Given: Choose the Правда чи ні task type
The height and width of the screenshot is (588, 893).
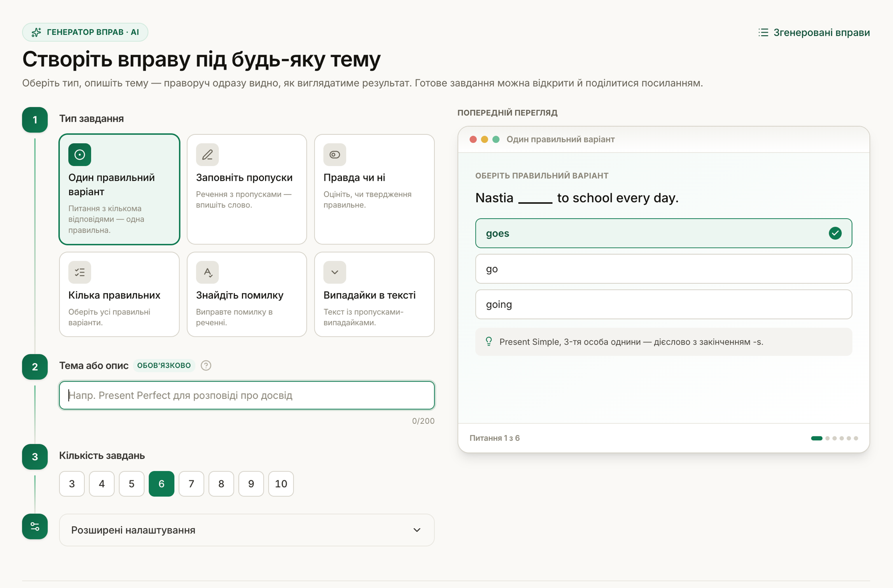Looking at the screenshot, I should (374, 189).
